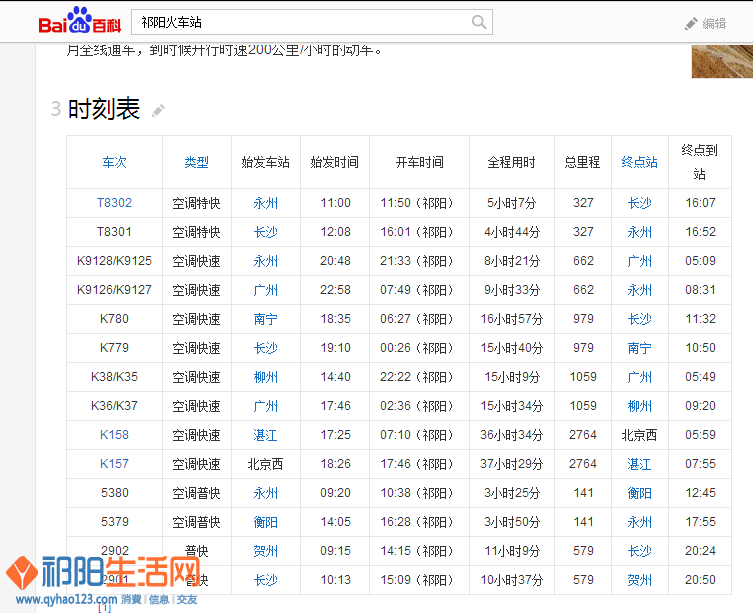Viewport: 753px width, 613px height.
Task: Click 长沙 origin in 2901 row
Action: [266, 580]
